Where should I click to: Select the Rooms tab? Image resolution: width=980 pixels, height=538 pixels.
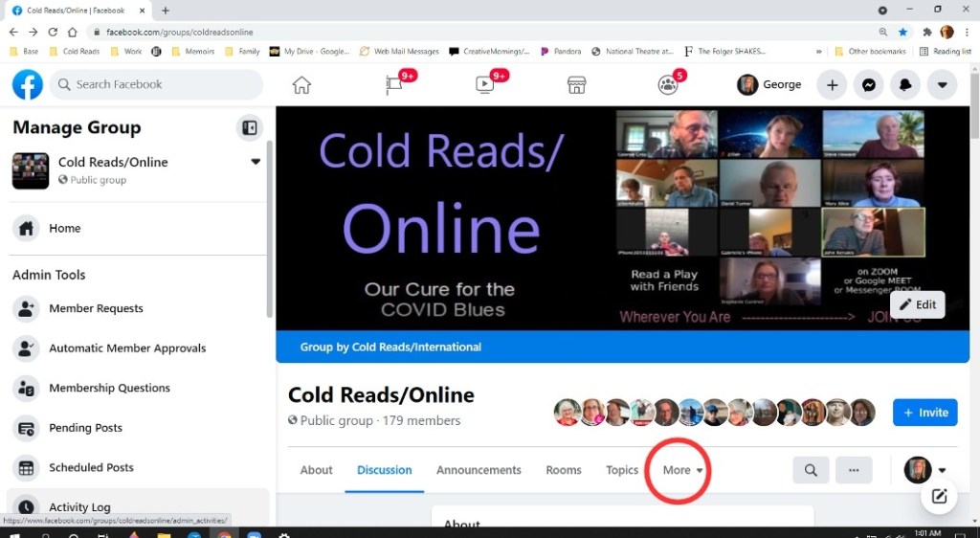[x=564, y=470]
